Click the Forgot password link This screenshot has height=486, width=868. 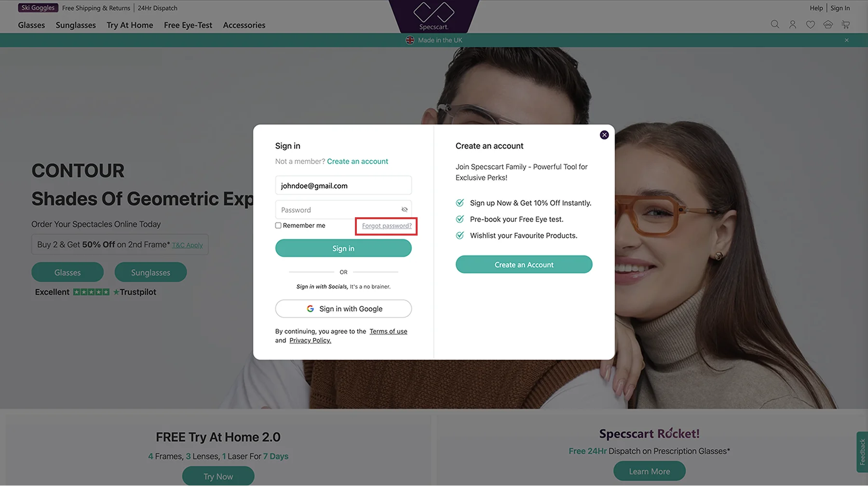(387, 226)
